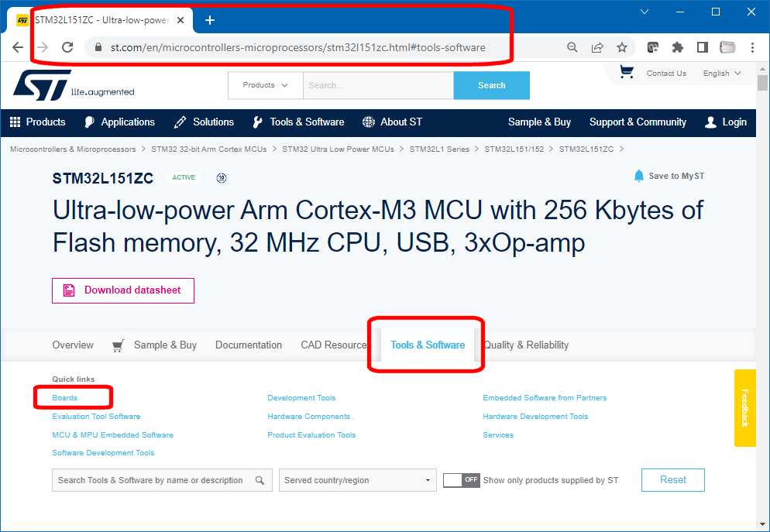Open the Product Evaluation Tools link
Viewport: 770px width, 532px height.
[x=311, y=435]
